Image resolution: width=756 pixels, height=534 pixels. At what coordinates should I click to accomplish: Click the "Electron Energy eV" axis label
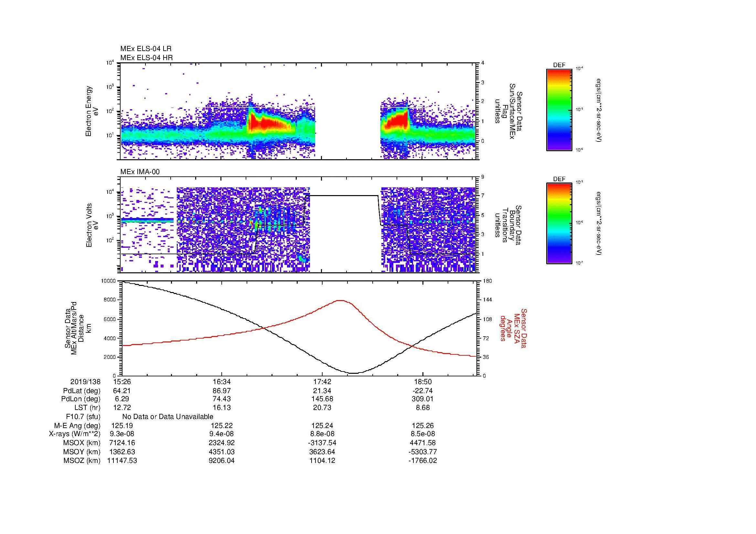click(x=92, y=111)
